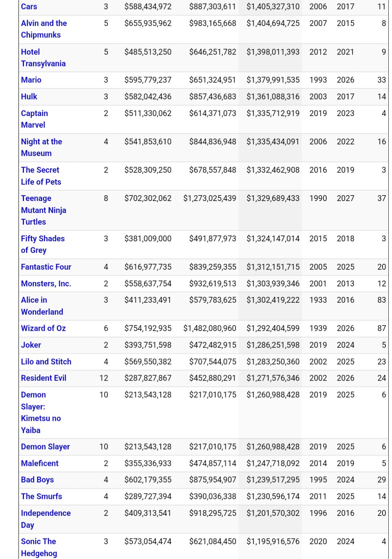Click the Fantastic Four franchise link
The width and height of the screenshot is (392, 559).
click(46, 267)
